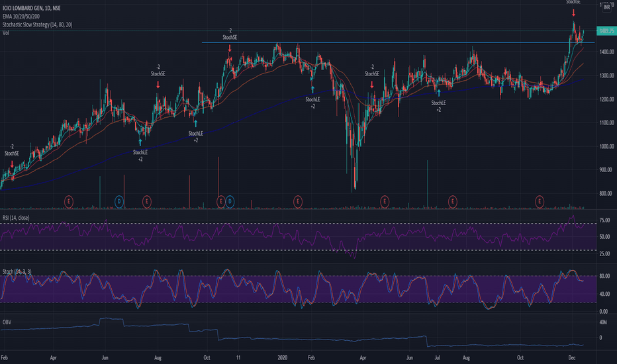
Task: Click the Vol indicator legend
Action: tap(5, 32)
